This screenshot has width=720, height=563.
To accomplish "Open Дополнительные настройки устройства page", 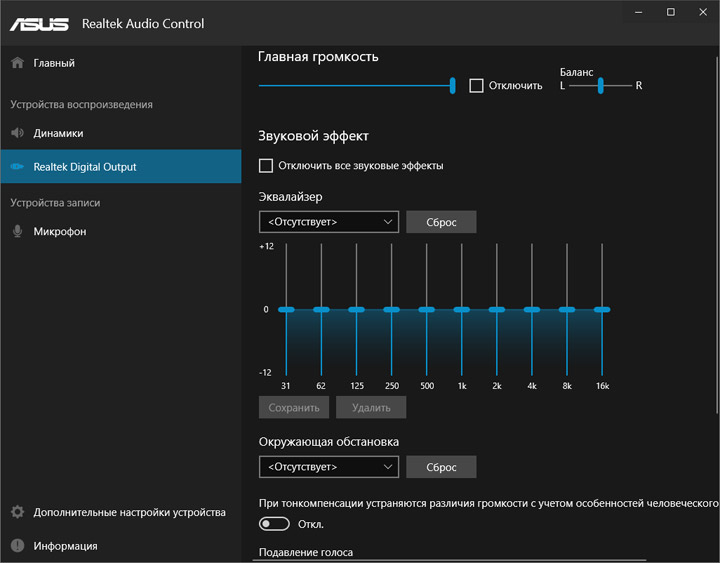I will pyautogui.click(x=129, y=512).
